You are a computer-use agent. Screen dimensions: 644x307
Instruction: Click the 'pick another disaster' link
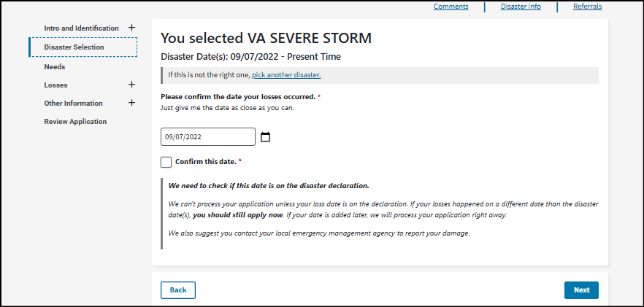286,75
